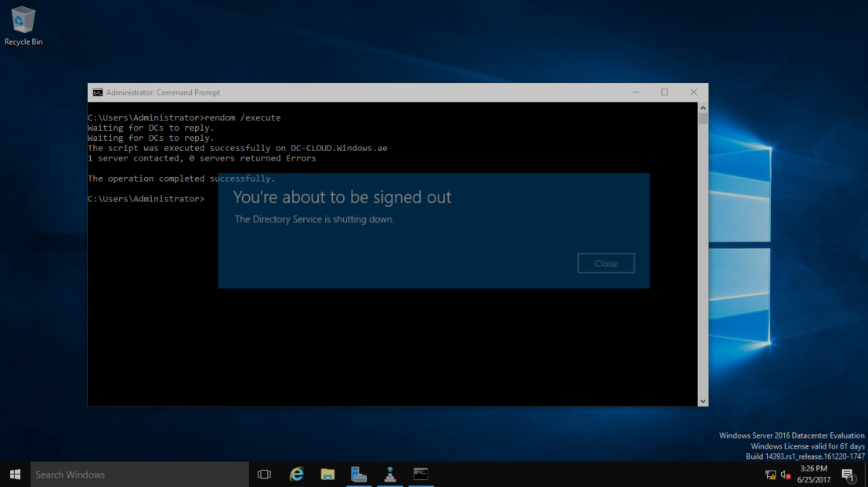Click the Command Prompt scroll down arrow
Viewport: 868px width, 487px height.
(703, 401)
